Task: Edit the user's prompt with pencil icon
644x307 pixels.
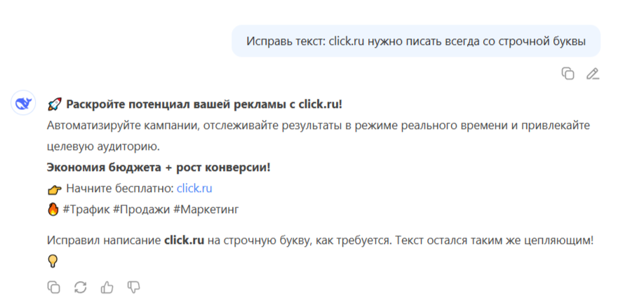Action: (x=593, y=74)
